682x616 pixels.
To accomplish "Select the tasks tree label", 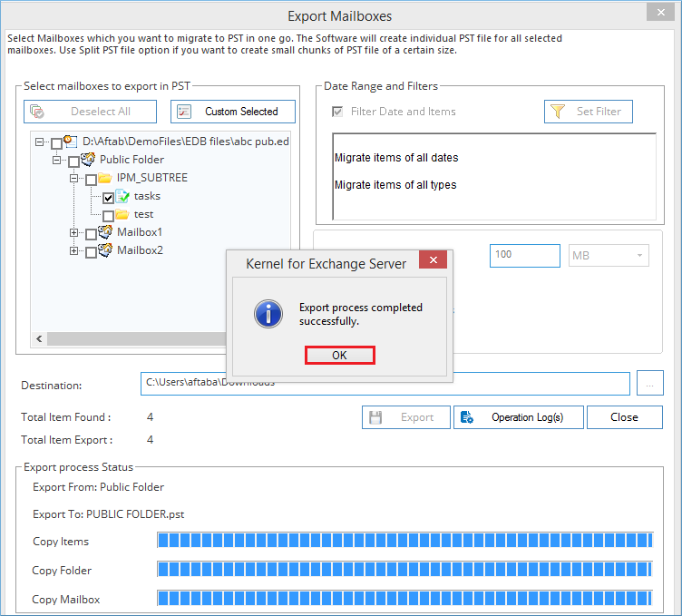I will click(x=147, y=196).
